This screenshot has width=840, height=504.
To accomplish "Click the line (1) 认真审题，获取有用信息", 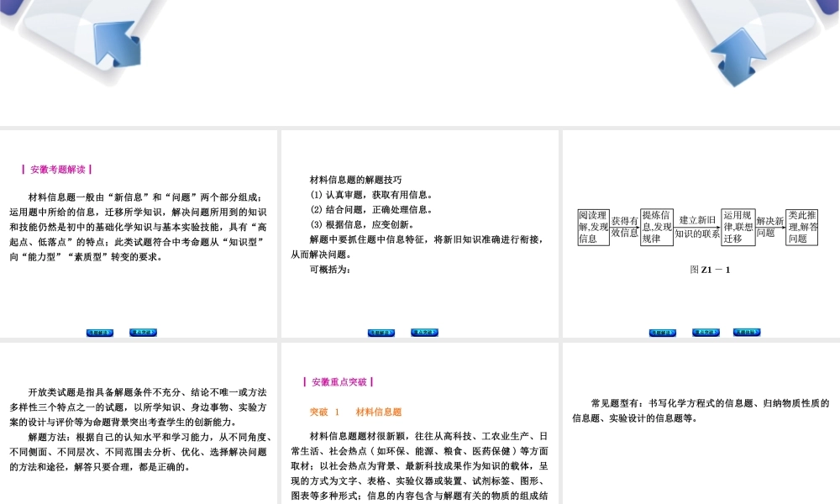I will [x=372, y=195].
